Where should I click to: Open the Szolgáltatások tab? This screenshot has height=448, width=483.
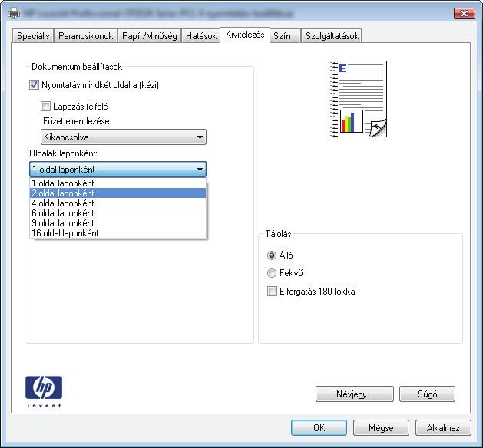pos(332,36)
